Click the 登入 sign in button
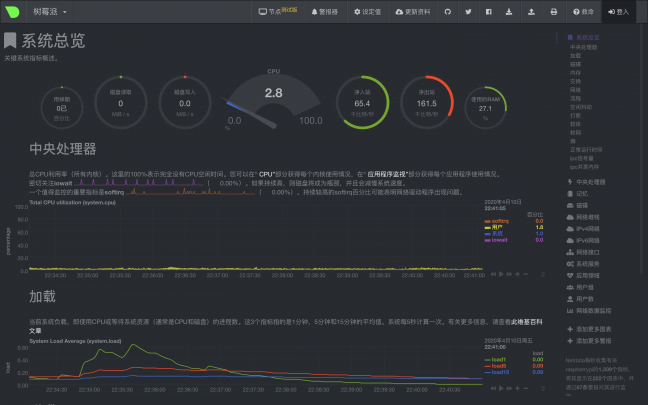 [x=618, y=12]
